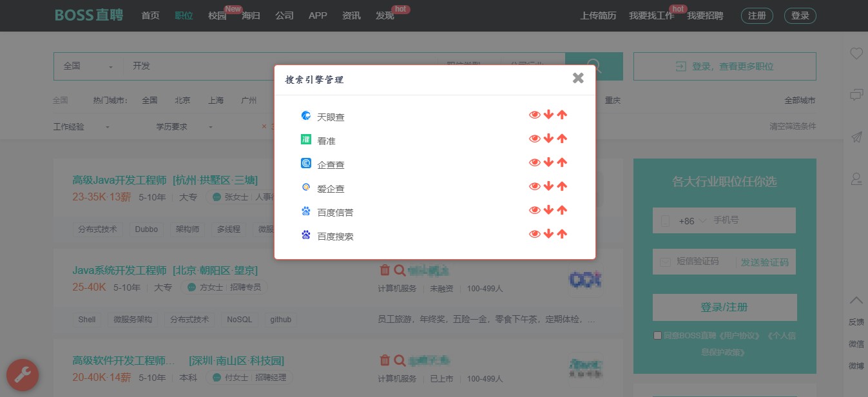Move 百度信誉 up one position
868x397 pixels.
(562, 210)
